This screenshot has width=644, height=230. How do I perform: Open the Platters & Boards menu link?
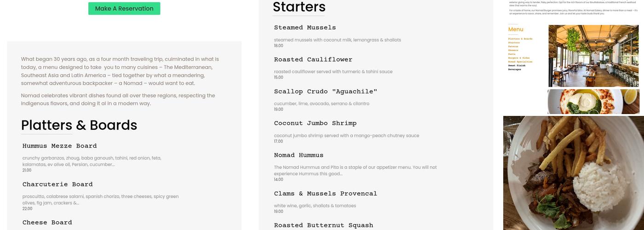pyautogui.click(x=520, y=39)
